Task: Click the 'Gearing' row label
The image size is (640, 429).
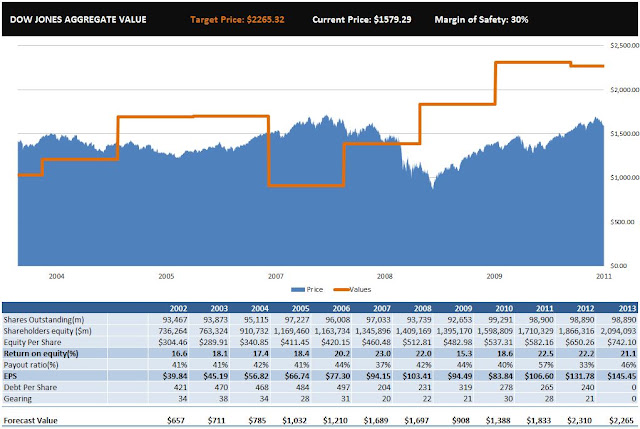Action: click(x=18, y=399)
